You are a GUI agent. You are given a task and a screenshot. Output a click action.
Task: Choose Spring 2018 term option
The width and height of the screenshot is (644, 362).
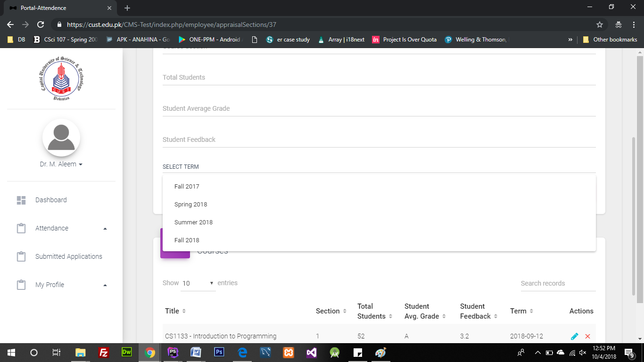(190, 205)
